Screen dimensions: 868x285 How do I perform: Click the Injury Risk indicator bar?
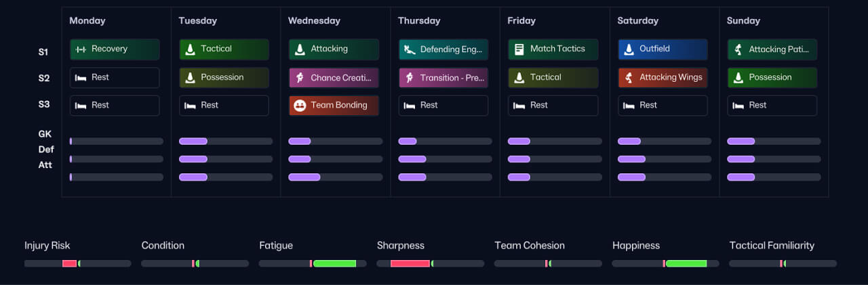click(77, 263)
